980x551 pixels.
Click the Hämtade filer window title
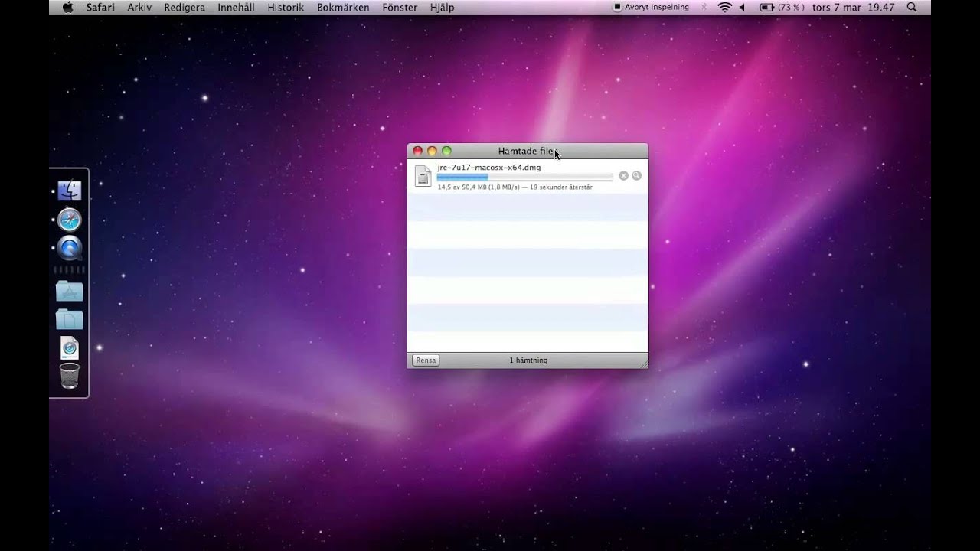pos(525,151)
